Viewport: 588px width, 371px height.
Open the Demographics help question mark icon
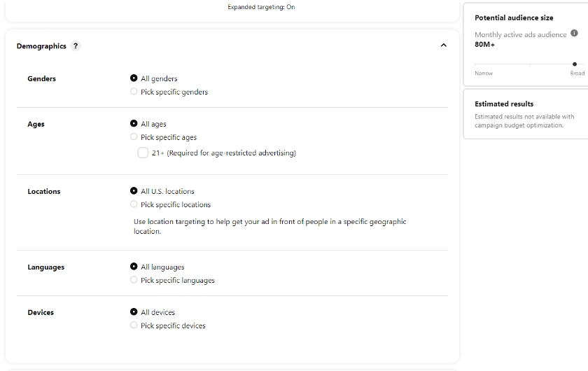coord(76,45)
